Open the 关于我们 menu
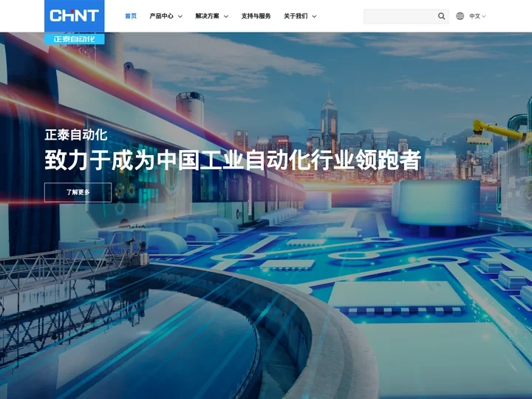The width and height of the screenshot is (532, 399). pyautogui.click(x=296, y=16)
